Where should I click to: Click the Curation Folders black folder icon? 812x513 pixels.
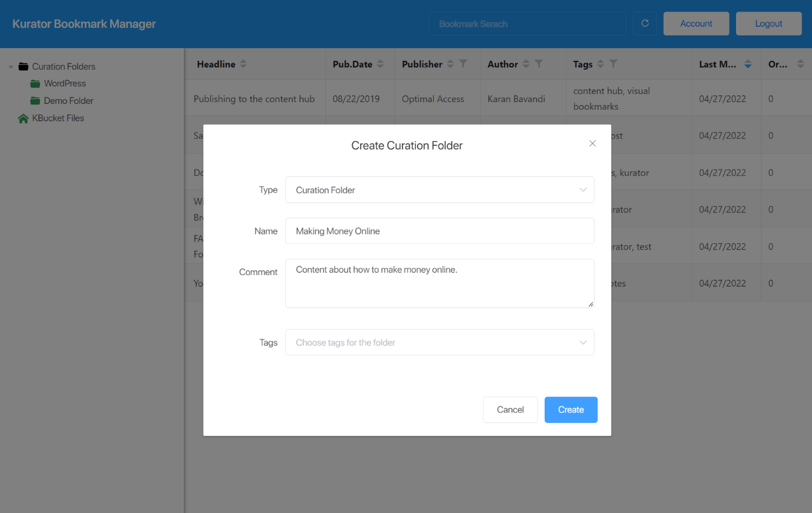pos(23,67)
